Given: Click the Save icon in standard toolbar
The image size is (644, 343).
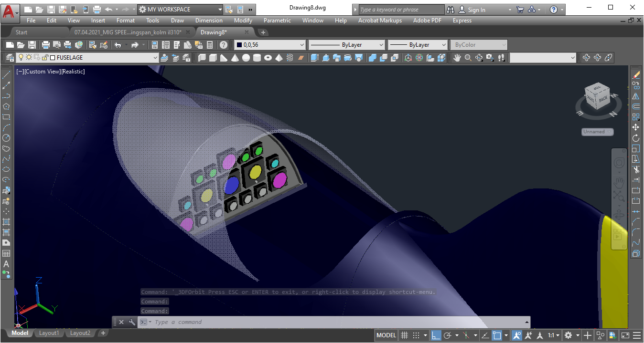Looking at the screenshot, I should click(x=32, y=45).
